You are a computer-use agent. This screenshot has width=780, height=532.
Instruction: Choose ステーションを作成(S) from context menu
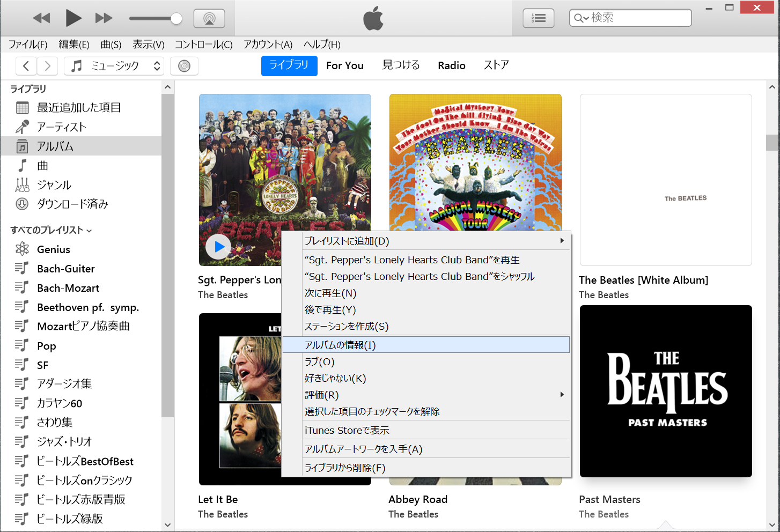tap(426, 327)
